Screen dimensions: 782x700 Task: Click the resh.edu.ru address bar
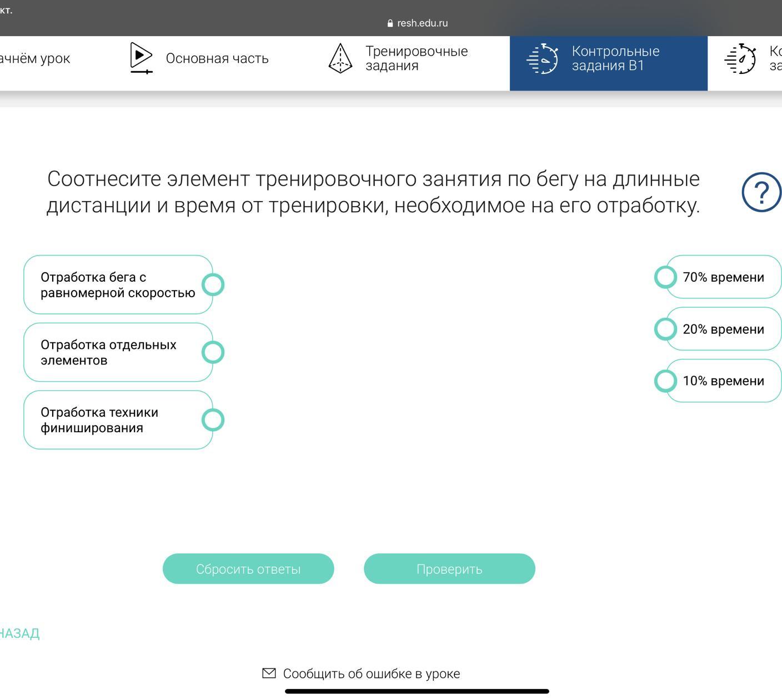pos(417,23)
